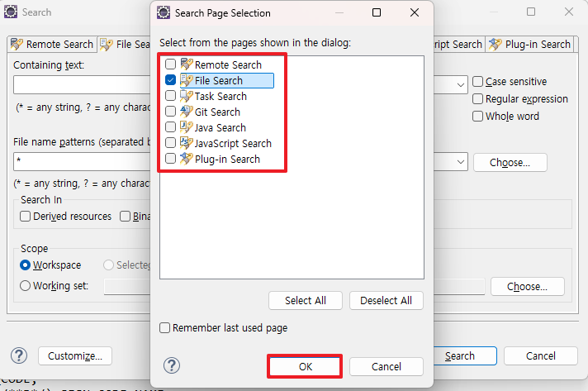The width and height of the screenshot is (588, 391).
Task: Check the JavaScript Search checkbox
Action: (171, 143)
